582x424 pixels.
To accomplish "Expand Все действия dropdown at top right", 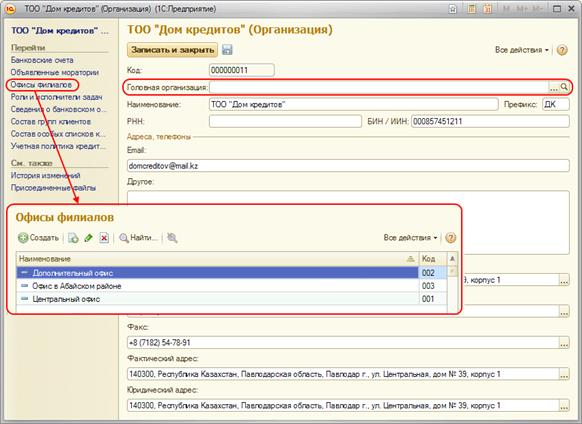I will [521, 50].
